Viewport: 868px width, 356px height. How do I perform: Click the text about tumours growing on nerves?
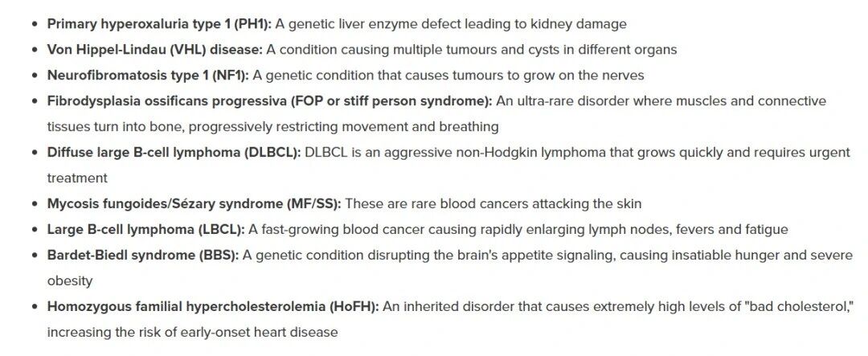[448, 76]
